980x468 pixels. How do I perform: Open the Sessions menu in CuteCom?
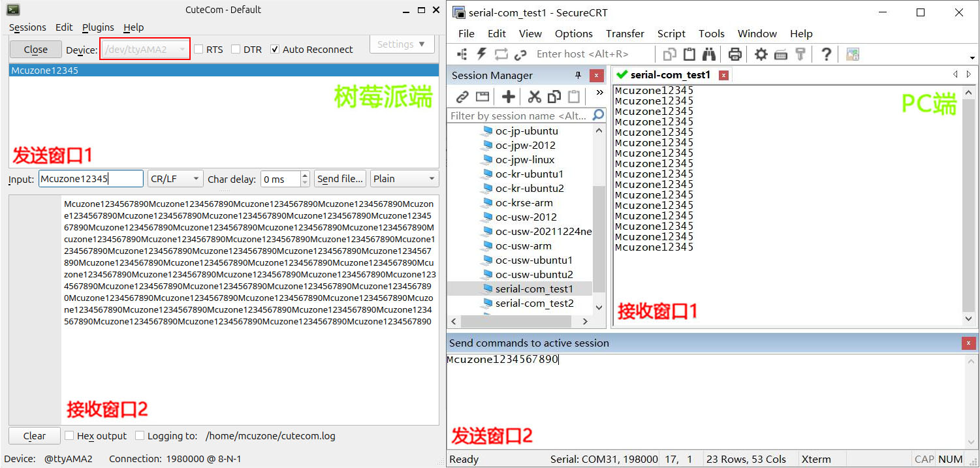click(27, 27)
